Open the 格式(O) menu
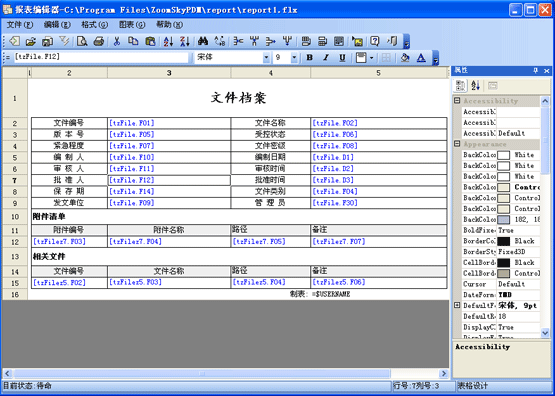Viewport: 555px width, 396px height. tap(95, 25)
